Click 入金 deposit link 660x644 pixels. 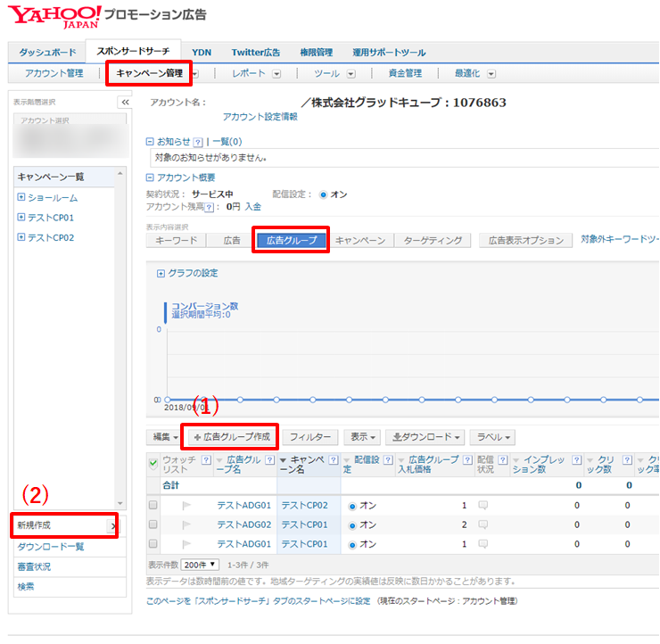[253, 207]
